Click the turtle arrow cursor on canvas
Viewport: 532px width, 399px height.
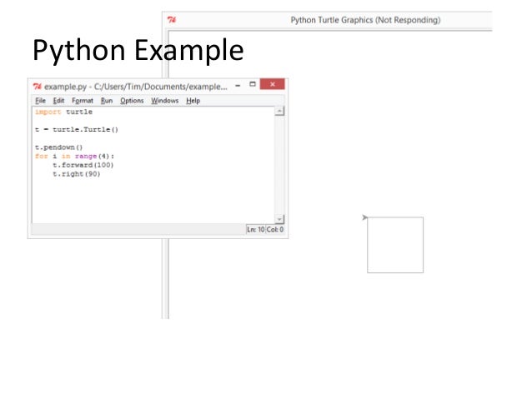coord(364,217)
